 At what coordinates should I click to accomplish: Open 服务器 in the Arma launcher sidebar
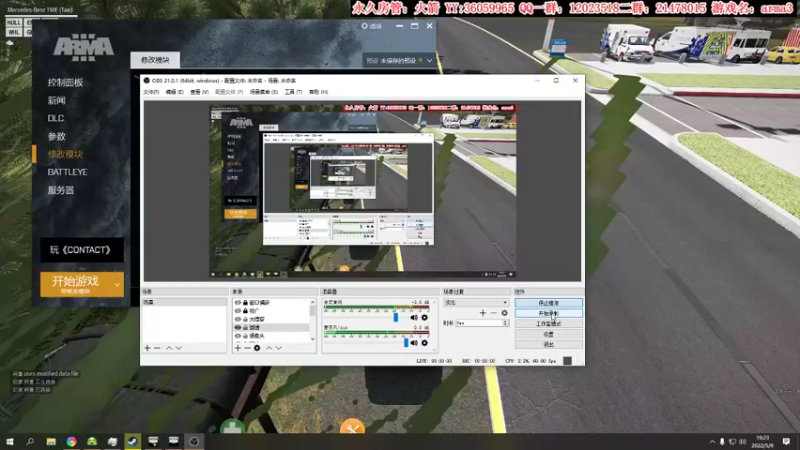[x=61, y=190]
